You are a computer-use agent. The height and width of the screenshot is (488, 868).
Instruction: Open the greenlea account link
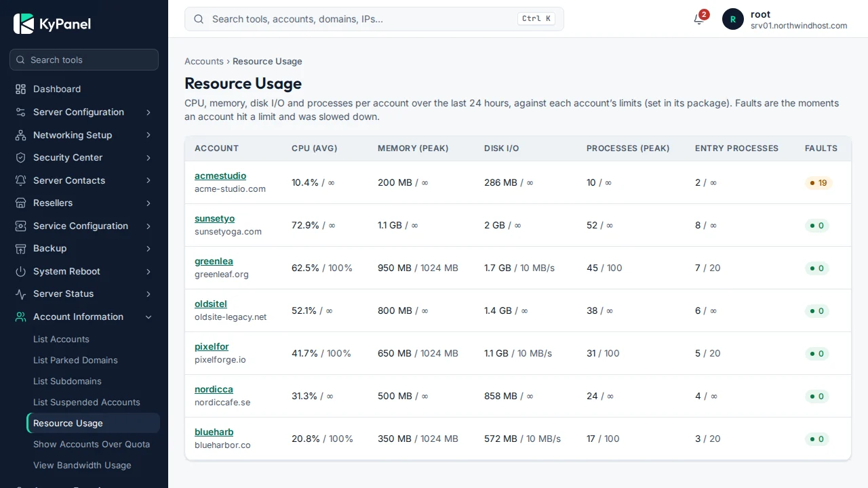[214, 261]
